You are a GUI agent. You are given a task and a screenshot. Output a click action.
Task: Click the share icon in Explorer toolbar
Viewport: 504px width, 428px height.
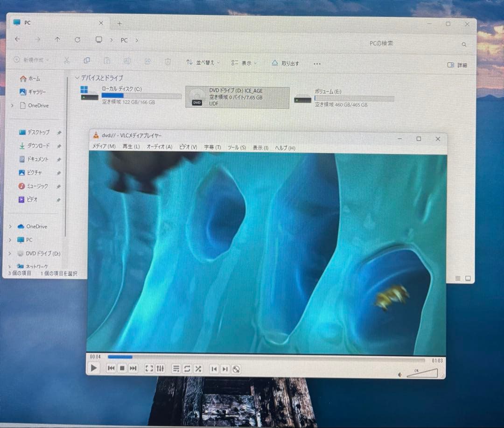pyautogui.click(x=147, y=61)
